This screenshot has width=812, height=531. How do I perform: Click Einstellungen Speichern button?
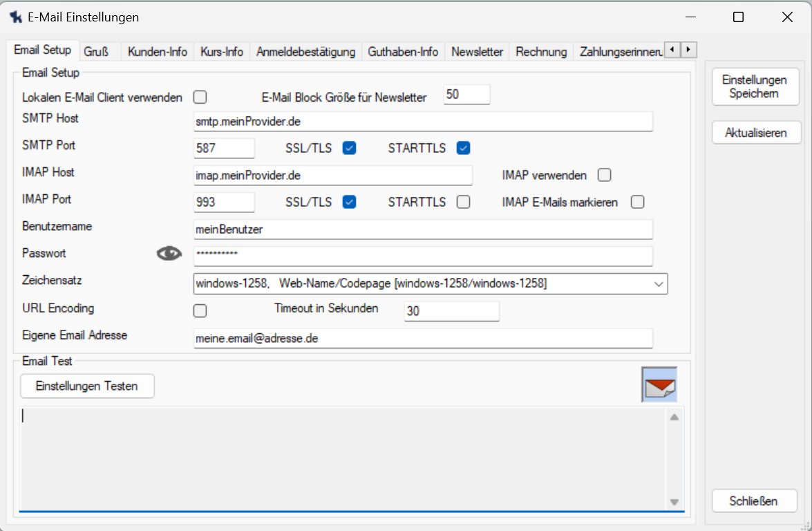pos(755,87)
